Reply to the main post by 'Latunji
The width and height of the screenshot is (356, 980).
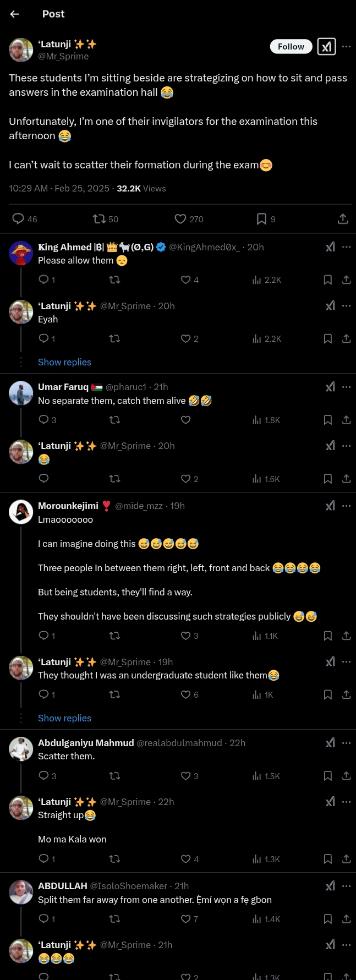coord(18,219)
